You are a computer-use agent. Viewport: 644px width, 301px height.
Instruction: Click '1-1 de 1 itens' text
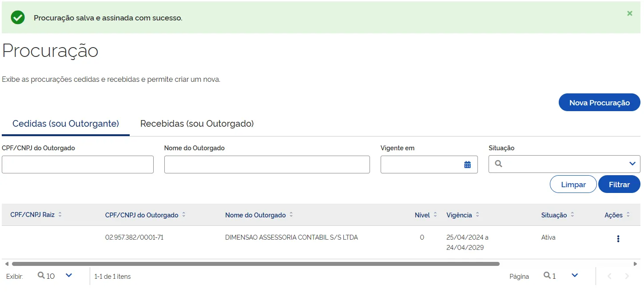112,277
